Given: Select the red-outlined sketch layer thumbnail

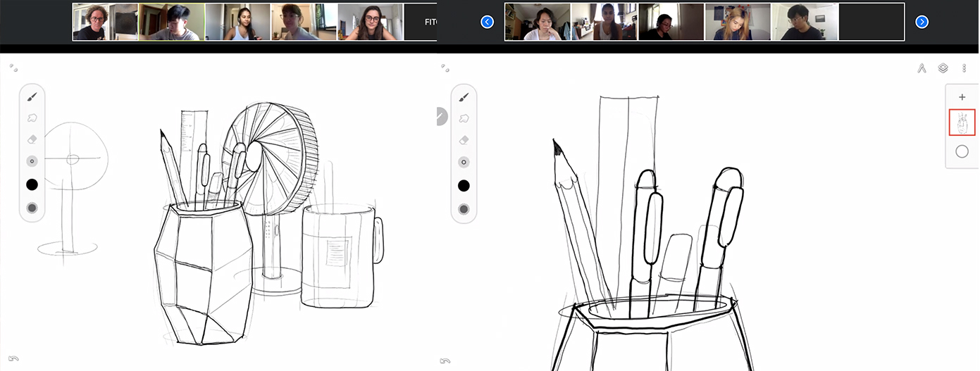Looking at the screenshot, I should (x=962, y=122).
